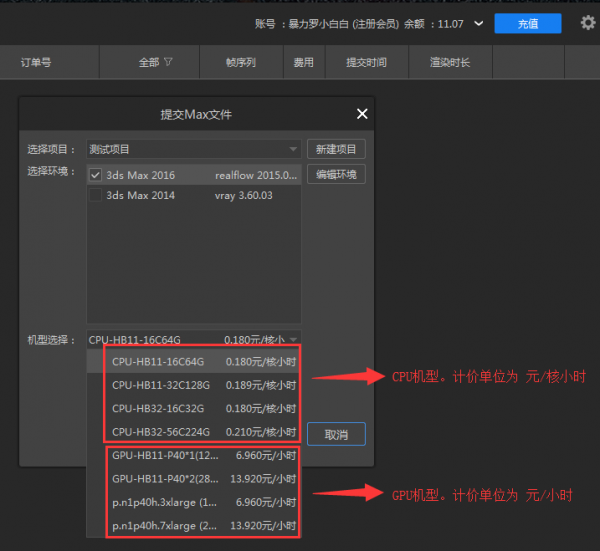
Task: Click the 充值 recharge button
Action: 527,23
